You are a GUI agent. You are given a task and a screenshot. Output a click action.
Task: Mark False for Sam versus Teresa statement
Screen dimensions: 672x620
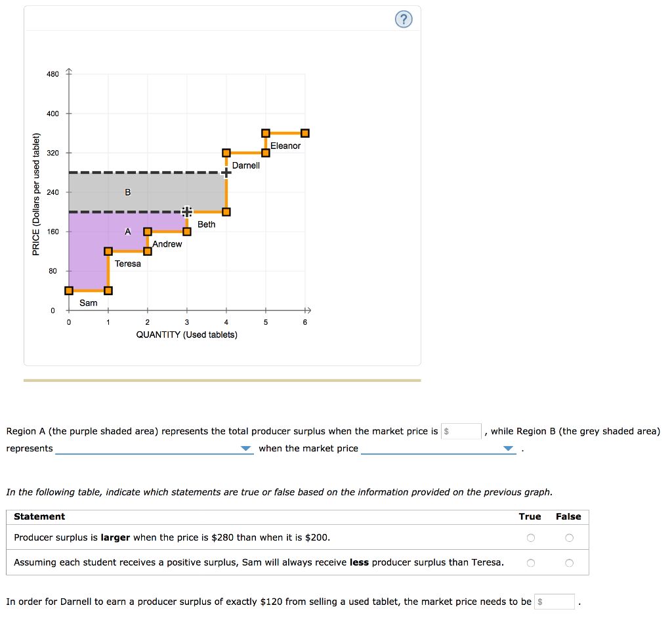click(x=568, y=563)
